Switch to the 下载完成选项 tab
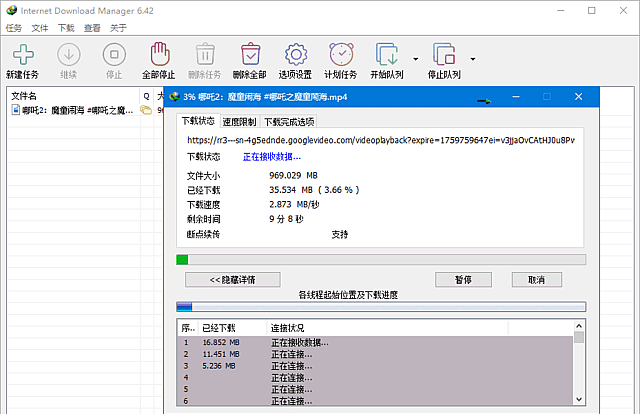640x414 pixels. [x=289, y=122]
